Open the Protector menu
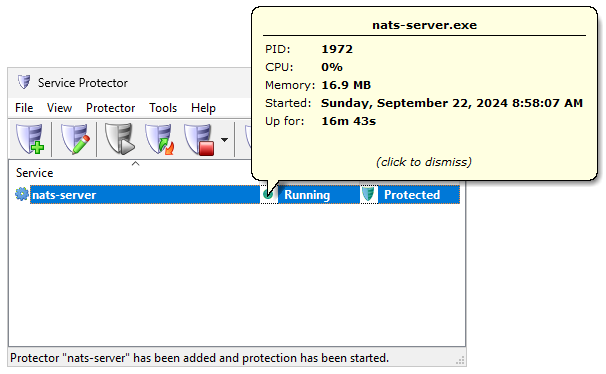This screenshot has width=606, height=374. 111,108
